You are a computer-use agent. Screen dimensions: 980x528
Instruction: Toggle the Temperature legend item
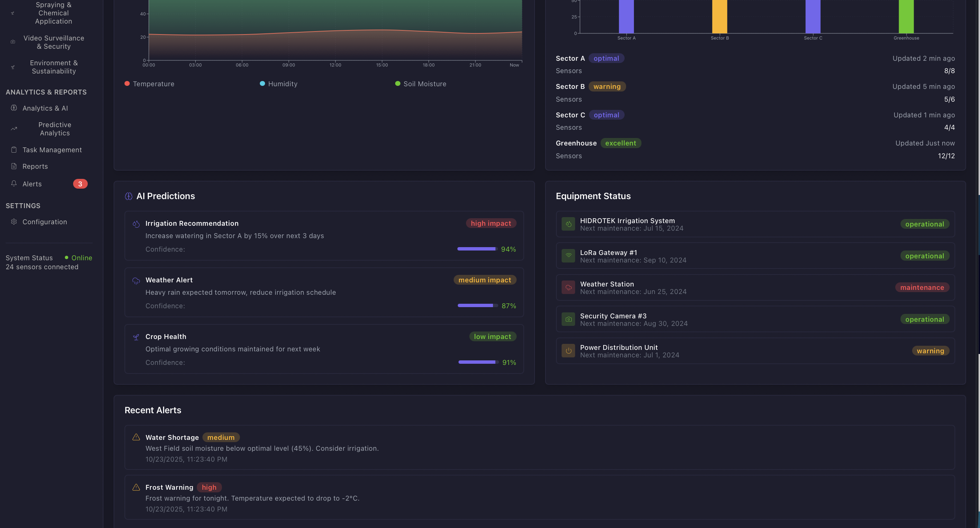coord(150,84)
